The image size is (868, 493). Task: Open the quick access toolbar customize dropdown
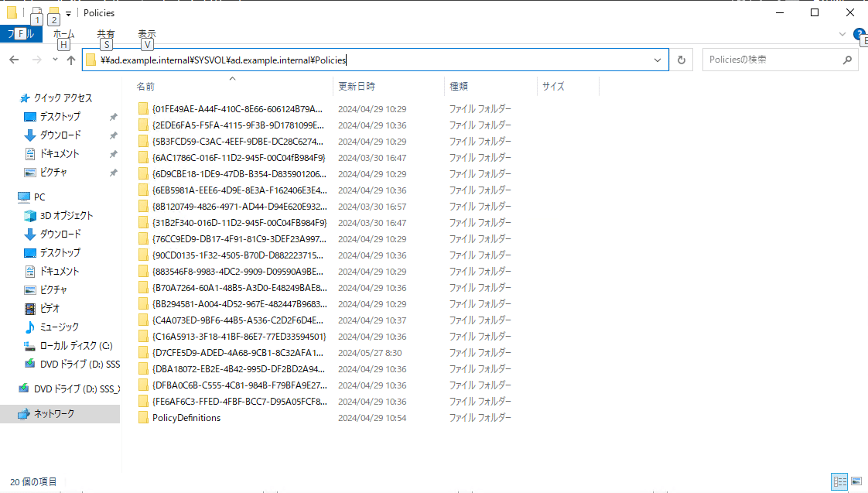pyautogui.click(x=67, y=12)
